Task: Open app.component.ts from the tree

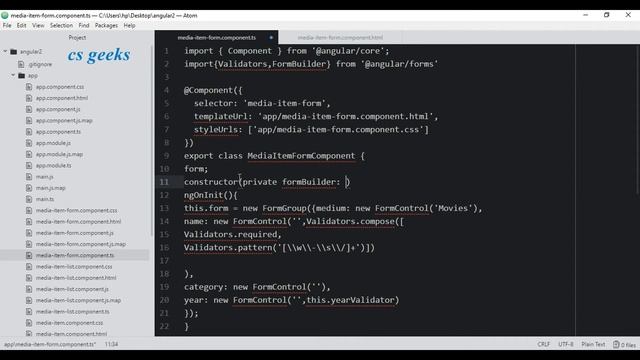Action: click(x=58, y=131)
